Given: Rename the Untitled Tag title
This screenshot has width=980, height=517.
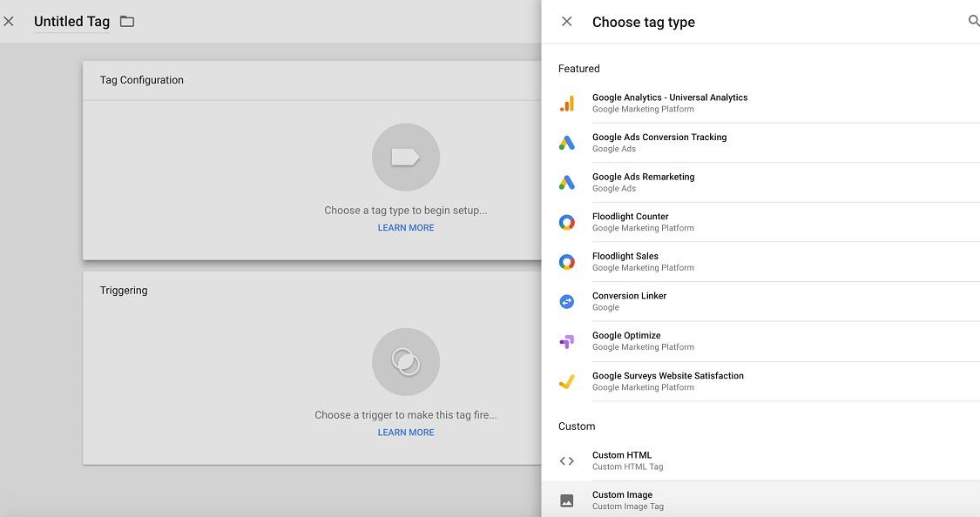Looking at the screenshot, I should (x=71, y=21).
